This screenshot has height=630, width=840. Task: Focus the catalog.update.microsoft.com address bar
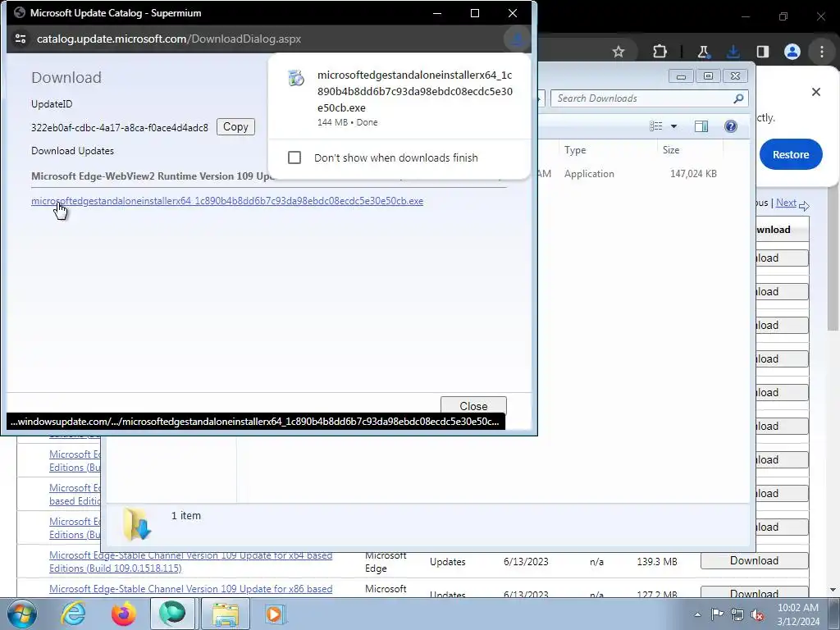coord(169,39)
